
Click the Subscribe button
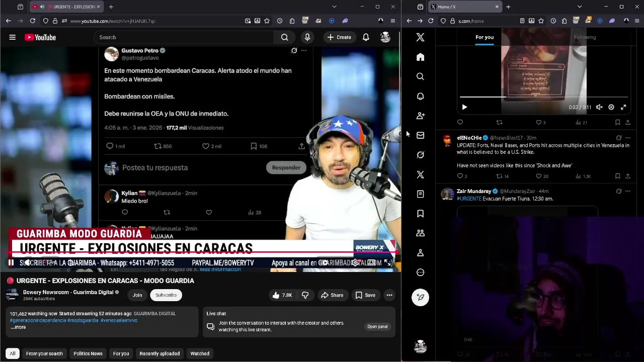point(166,295)
